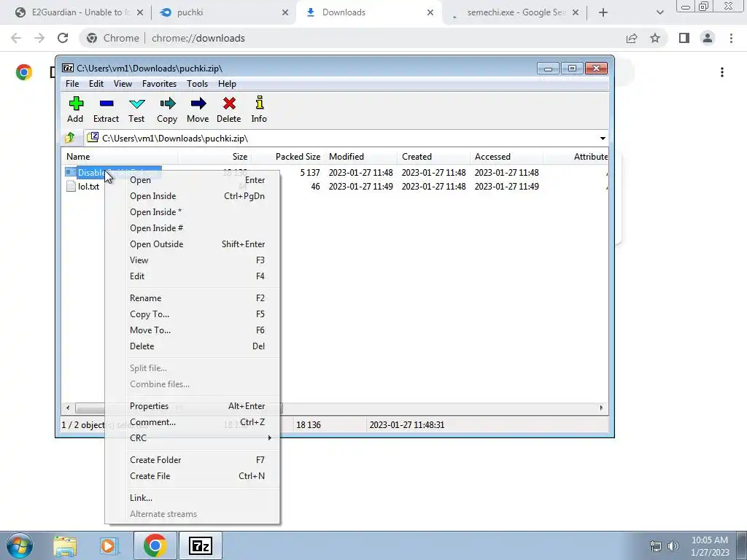The image size is (747, 560).
Task: Click the up-folder arrow icon
Action: (x=70, y=138)
